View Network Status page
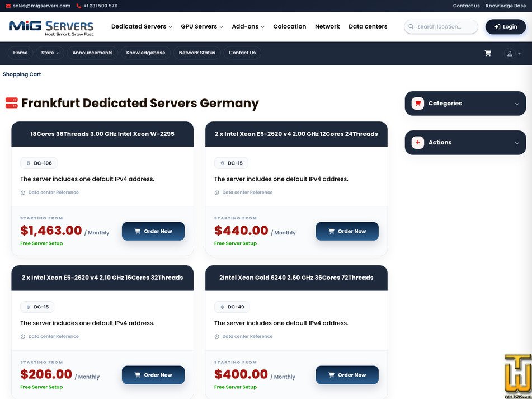 197,53
